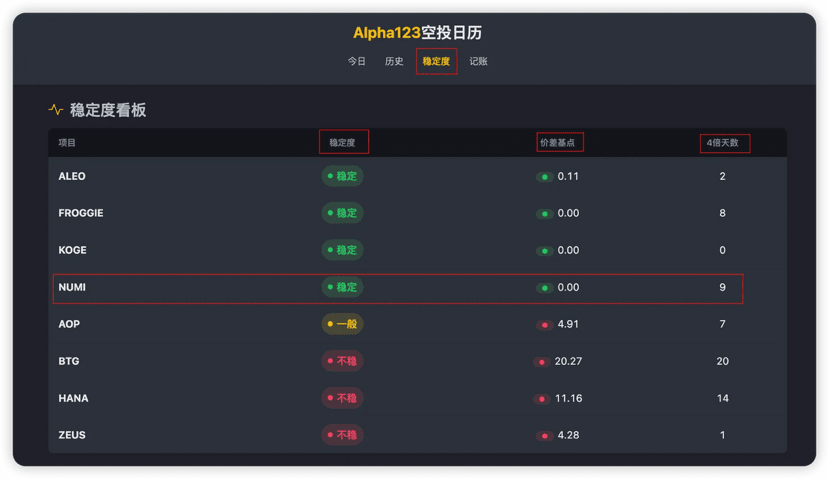This screenshot has width=829, height=479.
Task: Select the AOP 一般 yellow status badge
Action: click(x=342, y=325)
